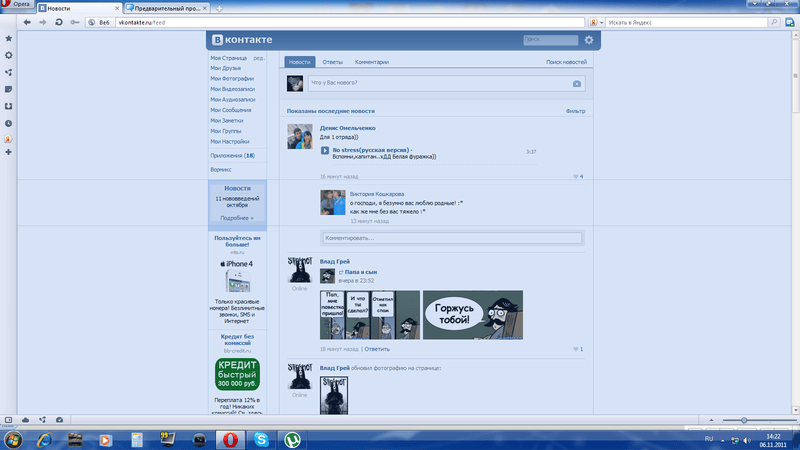Screen dimensions: 800x450
Task: Open the history clock panel in sidebar
Action: click(9, 123)
